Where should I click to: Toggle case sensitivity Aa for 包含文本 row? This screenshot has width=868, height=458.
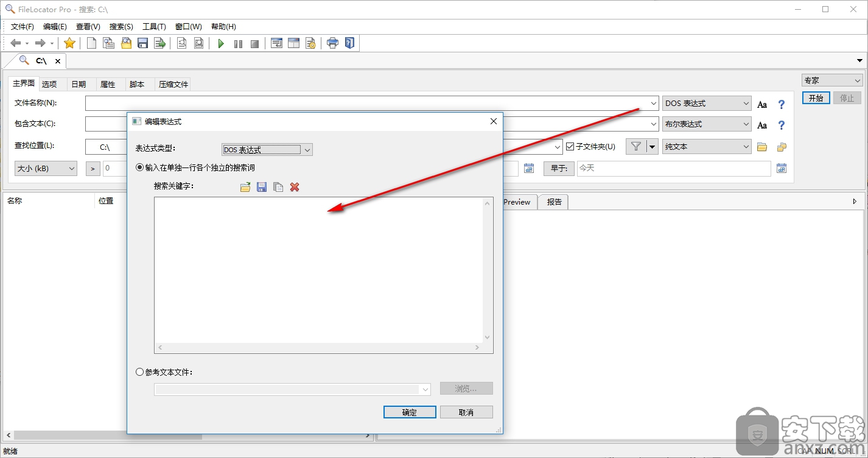(762, 125)
